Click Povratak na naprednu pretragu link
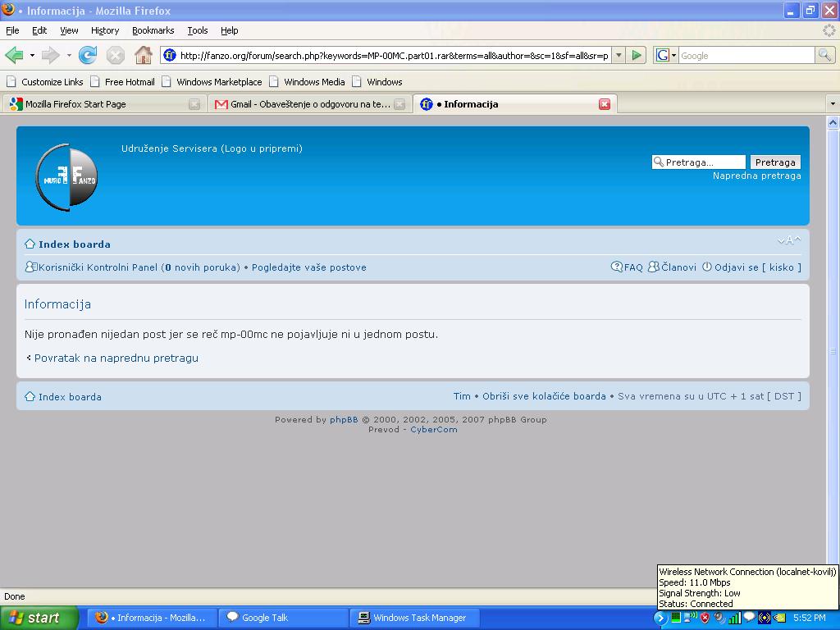The width and height of the screenshot is (840, 630). click(x=116, y=358)
